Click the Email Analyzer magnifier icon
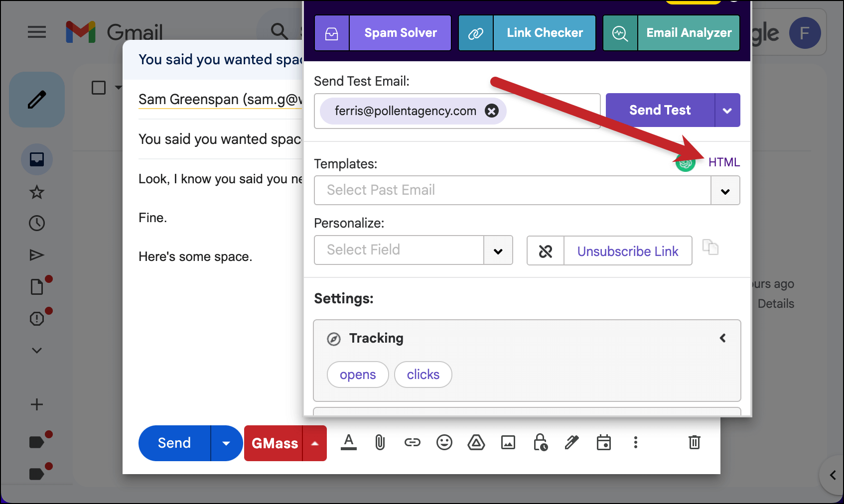This screenshot has width=844, height=504. point(620,33)
